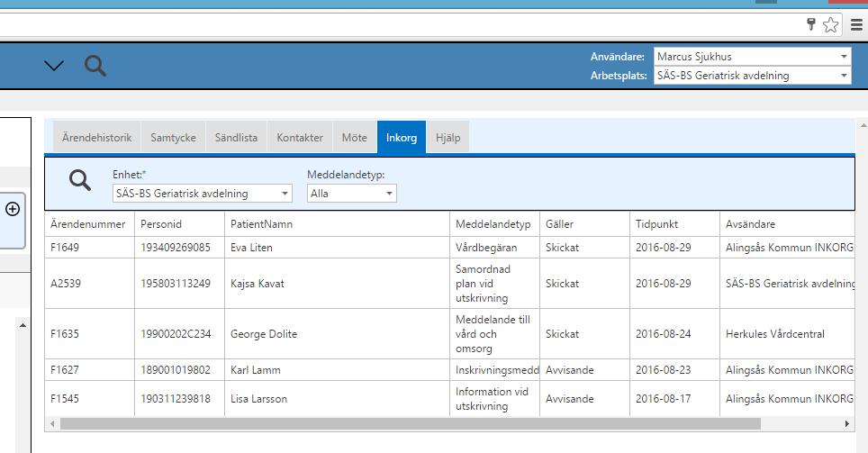Click the password key icon in the address bar
This screenshot has width=868, height=453.
pyautogui.click(x=811, y=23)
